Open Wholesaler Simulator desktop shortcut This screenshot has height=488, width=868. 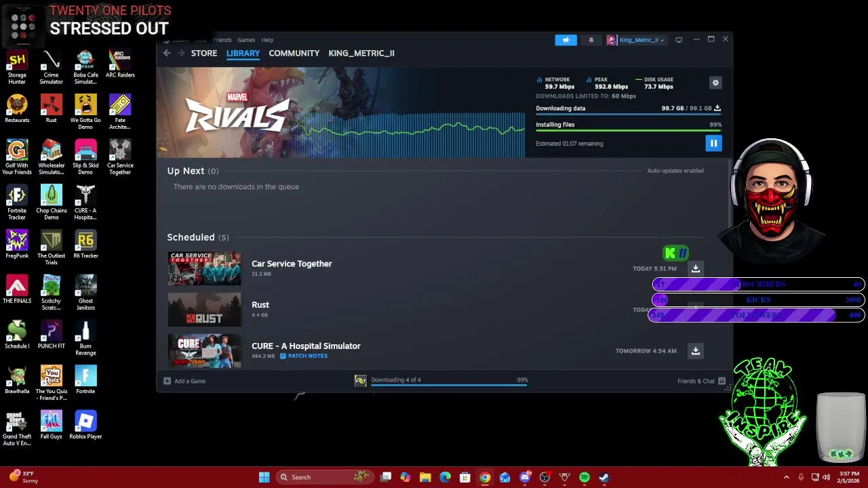click(x=51, y=157)
